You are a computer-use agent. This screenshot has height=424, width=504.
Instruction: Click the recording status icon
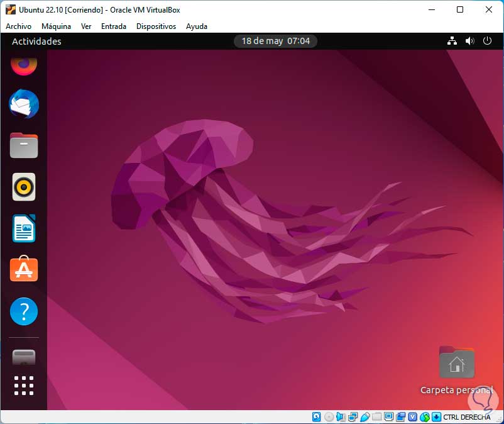pyautogui.click(x=401, y=417)
